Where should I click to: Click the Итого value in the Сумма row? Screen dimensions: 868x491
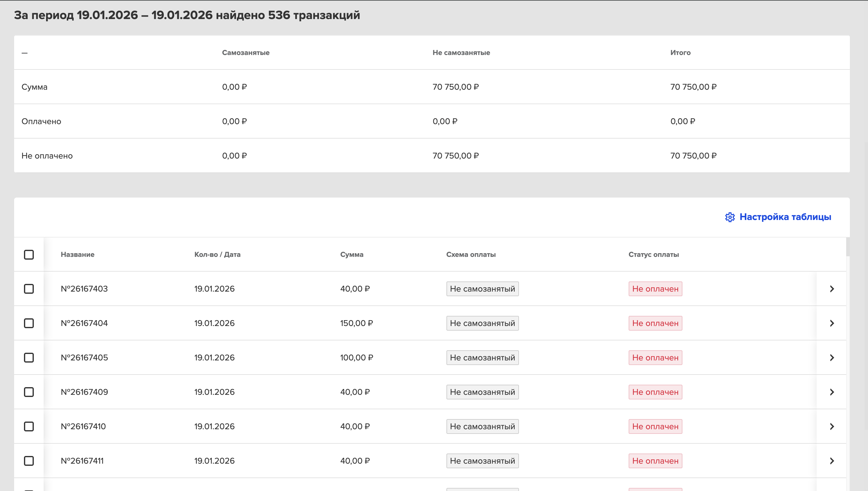coord(693,87)
